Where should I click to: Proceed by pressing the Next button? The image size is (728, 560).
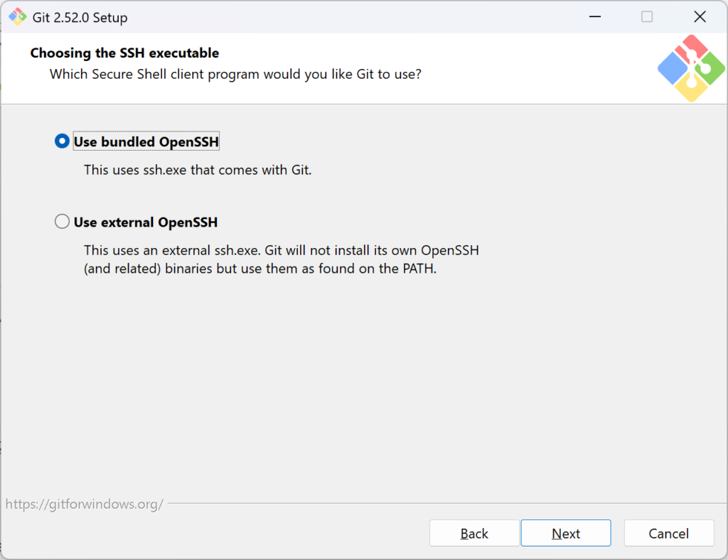(x=566, y=534)
